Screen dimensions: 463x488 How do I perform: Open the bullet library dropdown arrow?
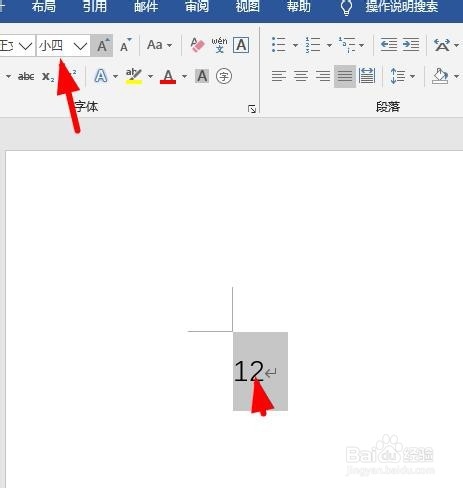point(295,45)
